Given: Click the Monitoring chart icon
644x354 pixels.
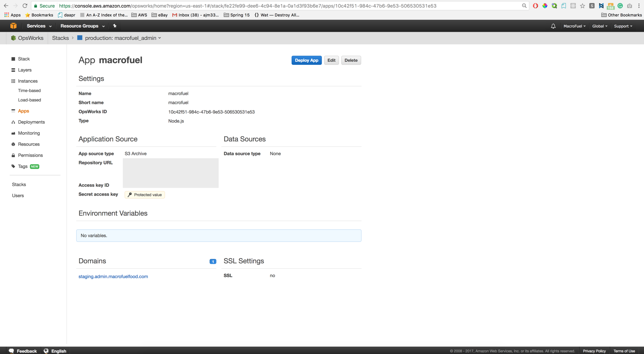Looking at the screenshot, I should pos(13,133).
